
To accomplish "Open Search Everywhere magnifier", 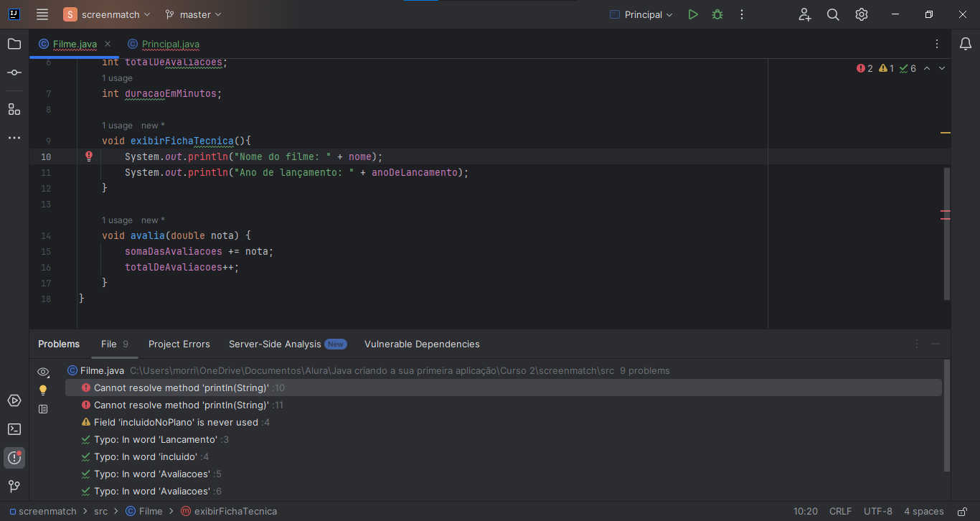I will point(833,14).
